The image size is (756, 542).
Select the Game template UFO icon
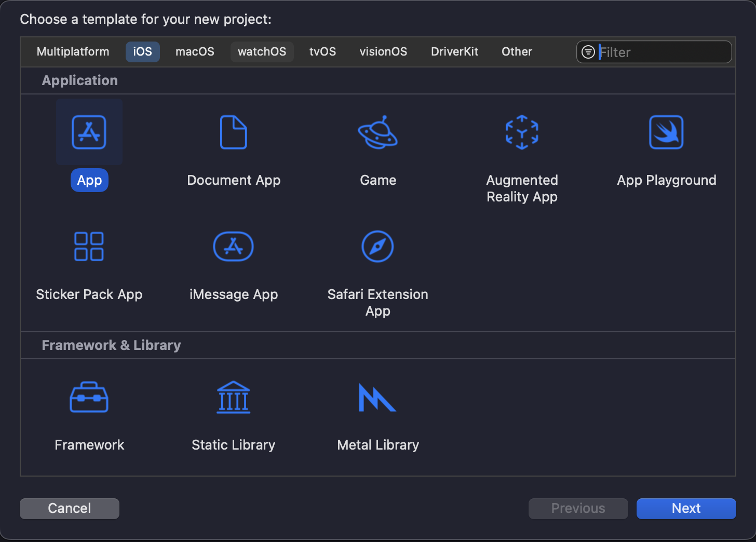(377, 132)
